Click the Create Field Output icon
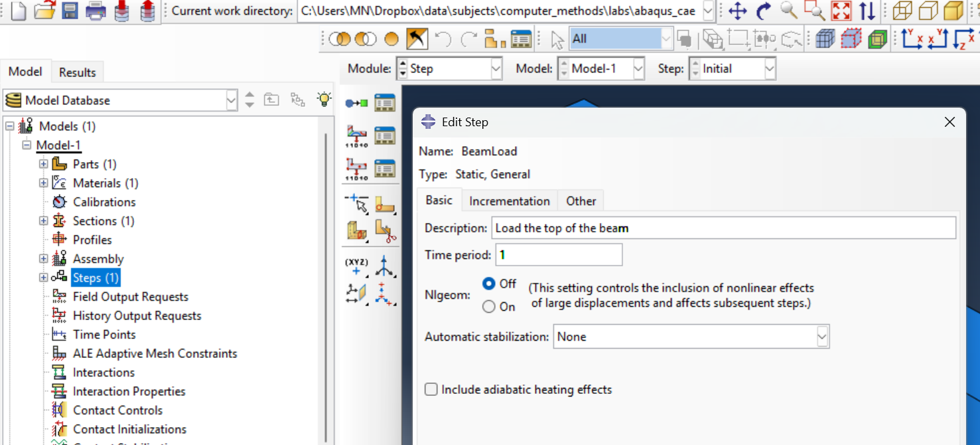 [x=356, y=136]
